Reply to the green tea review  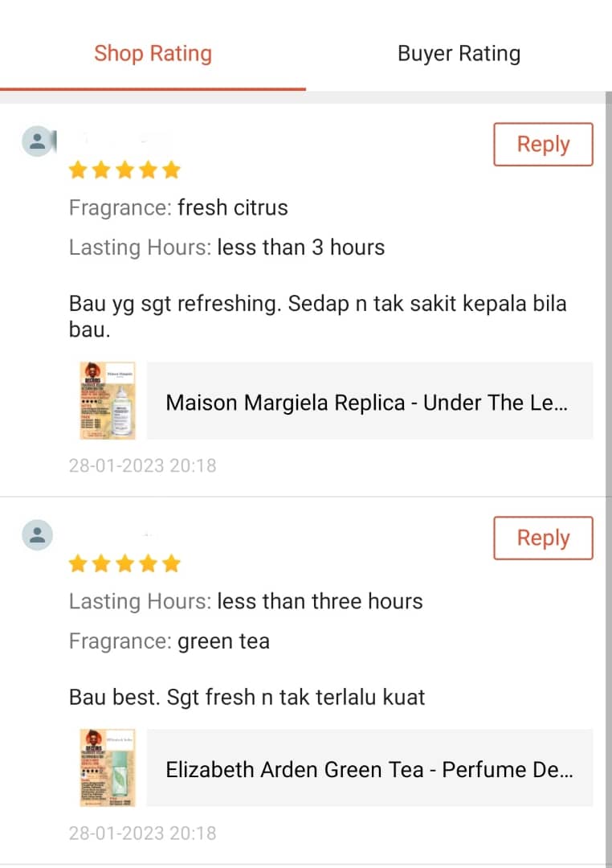coord(543,538)
